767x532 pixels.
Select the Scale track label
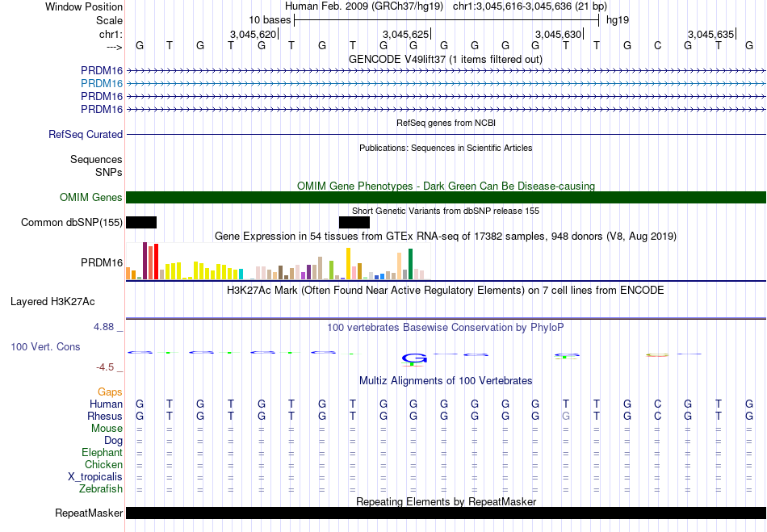(109, 20)
